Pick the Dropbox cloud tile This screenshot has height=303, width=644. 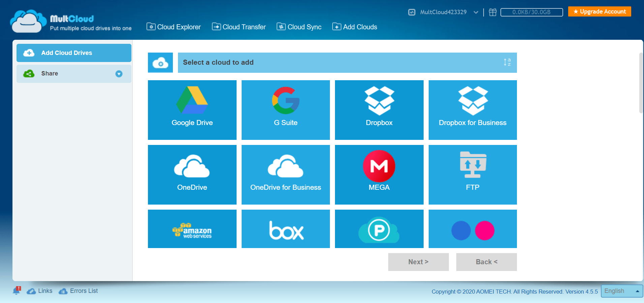(x=379, y=110)
